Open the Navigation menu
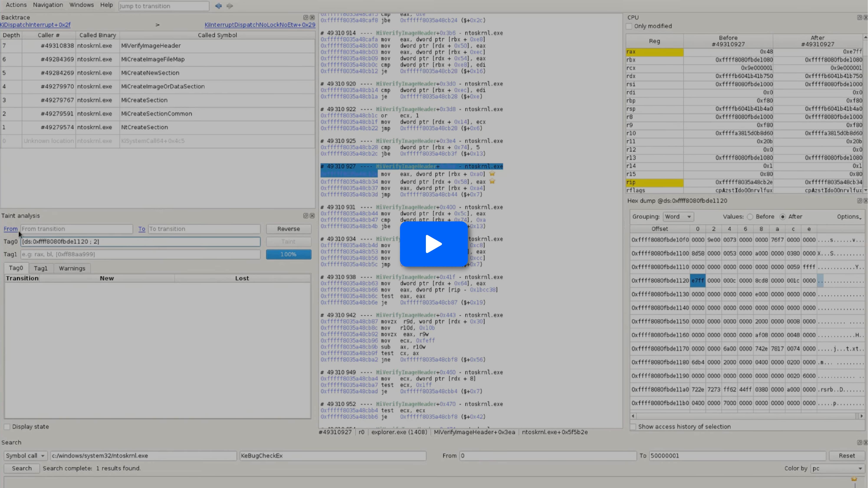 tap(48, 5)
